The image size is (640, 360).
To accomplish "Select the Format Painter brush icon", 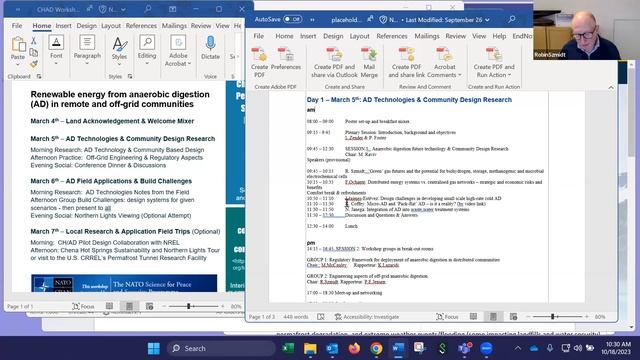I will [x=33, y=64].
